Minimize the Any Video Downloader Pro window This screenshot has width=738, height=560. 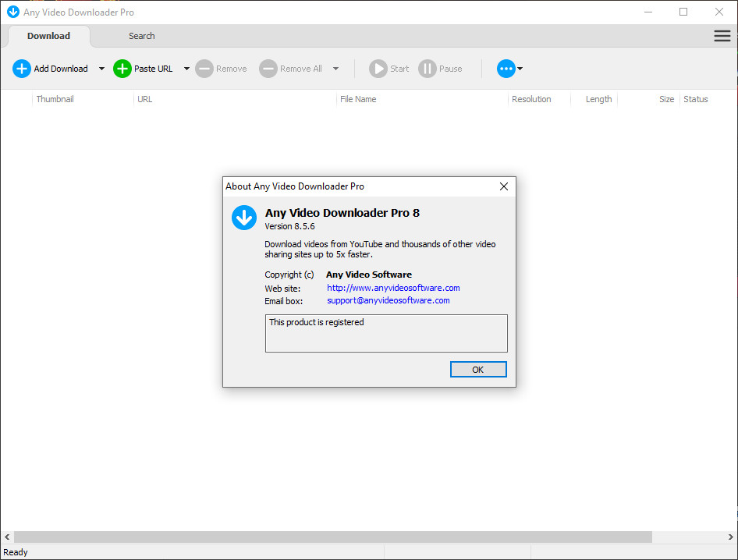(x=648, y=12)
